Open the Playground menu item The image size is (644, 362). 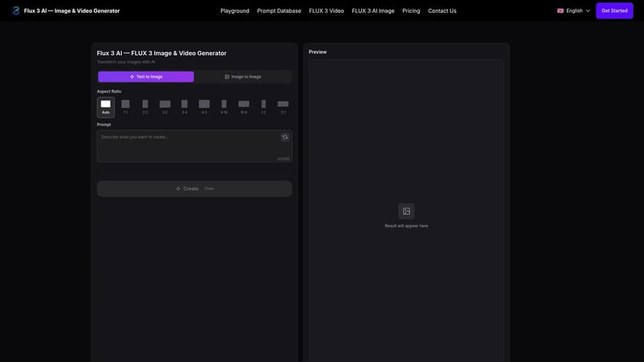coord(235,11)
